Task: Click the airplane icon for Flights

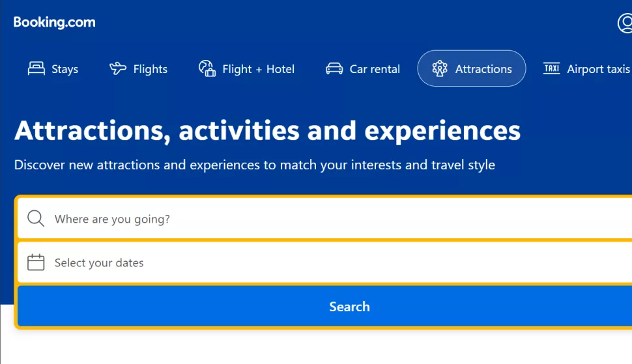Action: [118, 68]
